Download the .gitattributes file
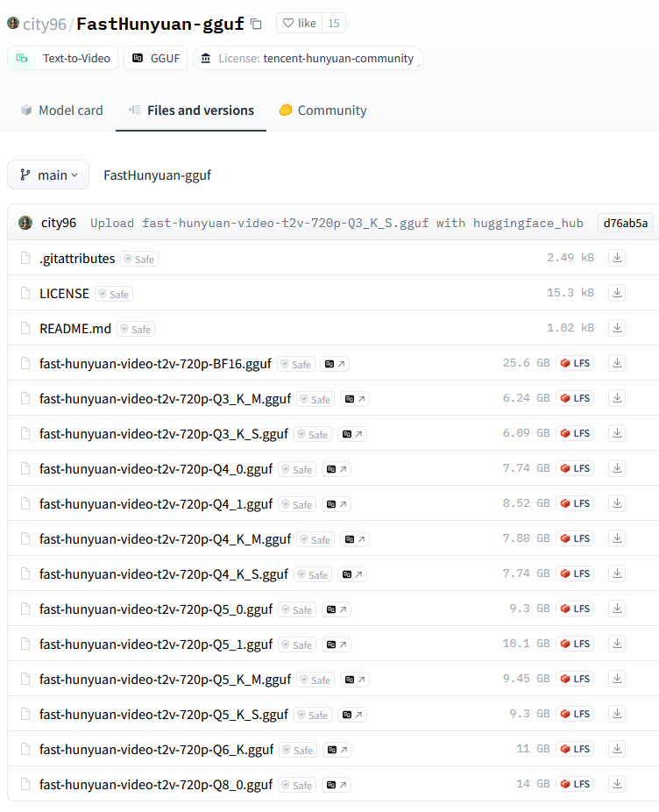 (x=617, y=258)
